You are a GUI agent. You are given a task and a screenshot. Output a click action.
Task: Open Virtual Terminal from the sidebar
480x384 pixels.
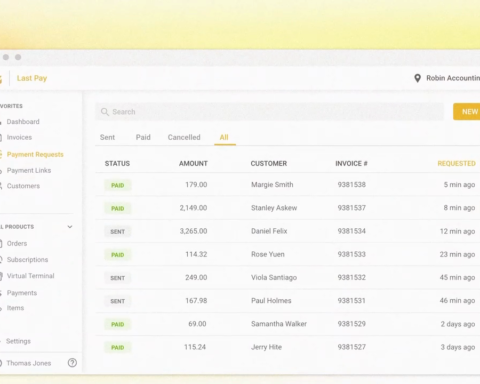30,276
